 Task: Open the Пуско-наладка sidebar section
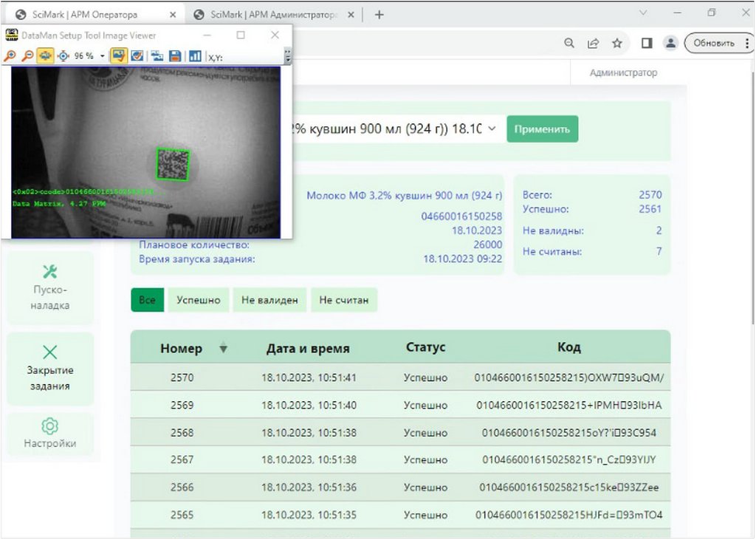click(x=50, y=287)
